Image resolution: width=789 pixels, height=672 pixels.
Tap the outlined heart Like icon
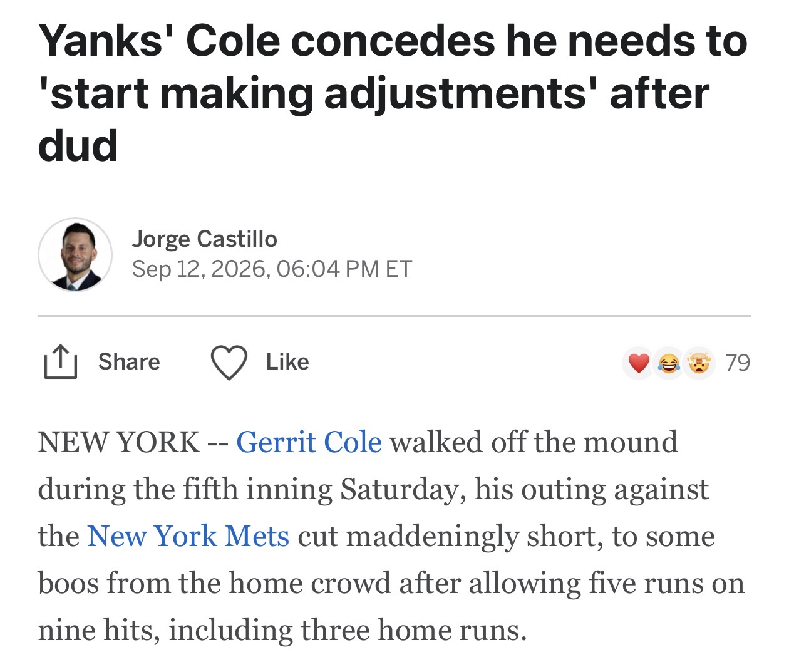(229, 363)
